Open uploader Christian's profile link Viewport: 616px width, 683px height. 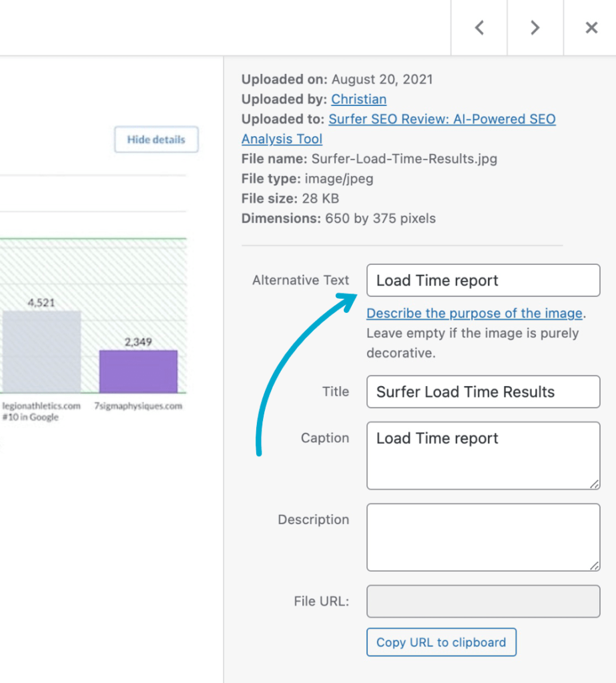point(358,99)
